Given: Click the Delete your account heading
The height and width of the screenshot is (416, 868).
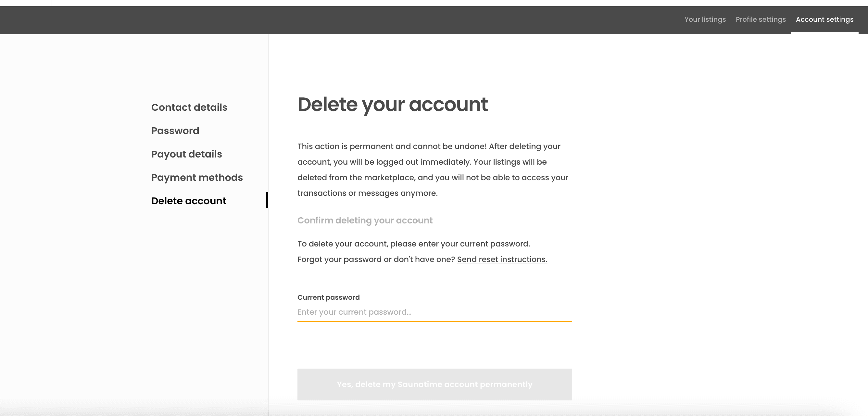Looking at the screenshot, I should (392, 105).
